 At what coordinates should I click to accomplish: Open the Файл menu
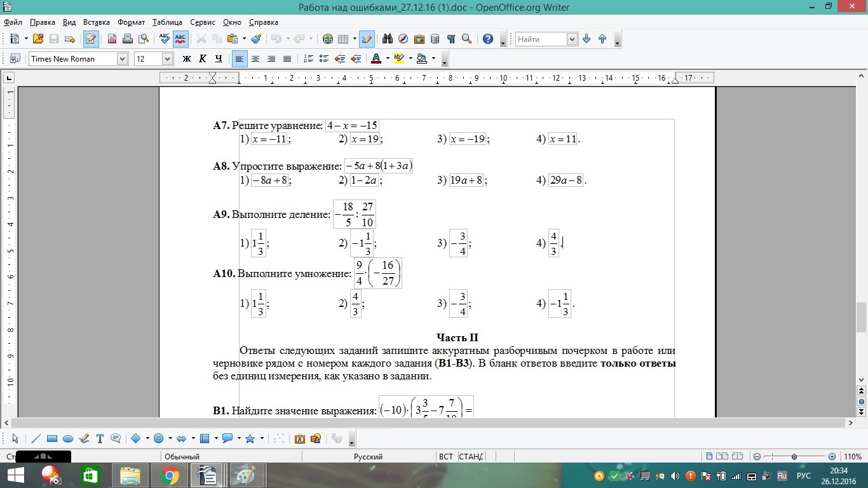point(13,22)
